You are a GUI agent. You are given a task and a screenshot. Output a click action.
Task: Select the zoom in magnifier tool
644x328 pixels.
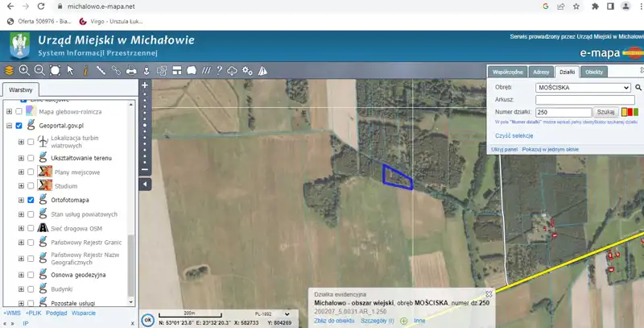click(23, 71)
